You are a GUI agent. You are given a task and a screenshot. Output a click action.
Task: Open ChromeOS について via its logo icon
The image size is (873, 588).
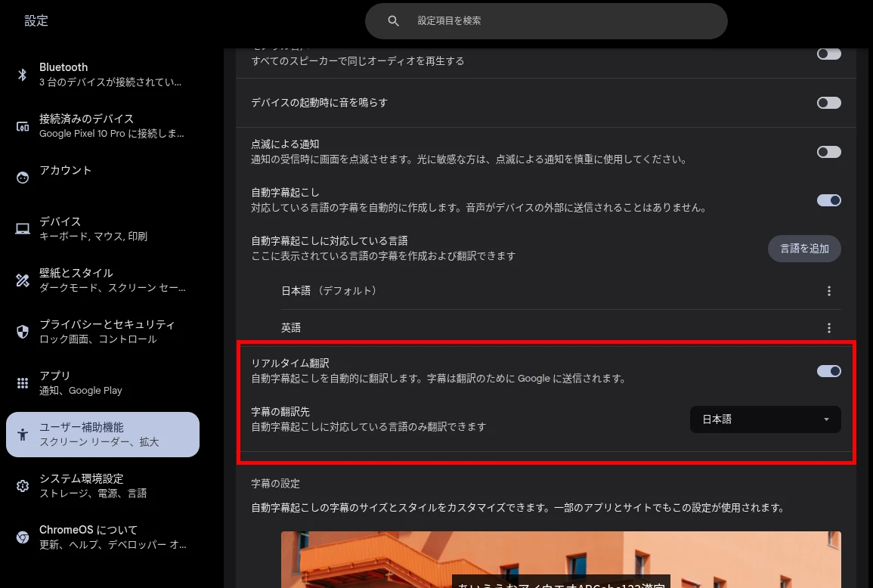coord(22,537)
